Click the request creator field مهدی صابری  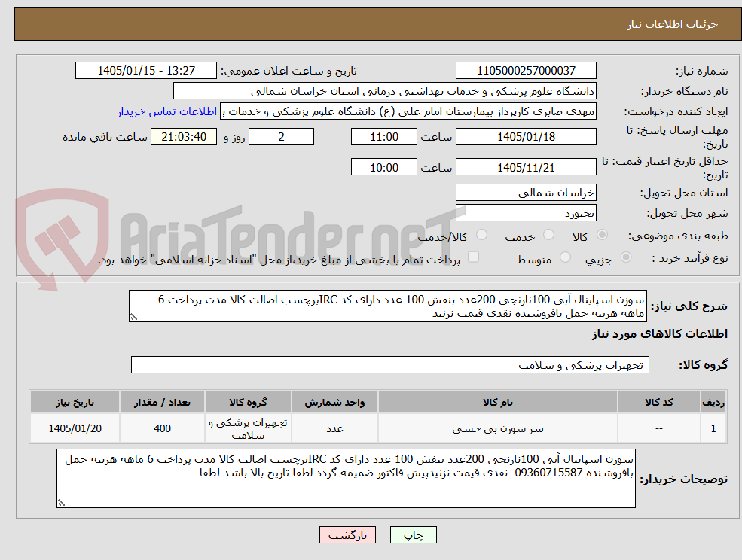coord(408,111)
